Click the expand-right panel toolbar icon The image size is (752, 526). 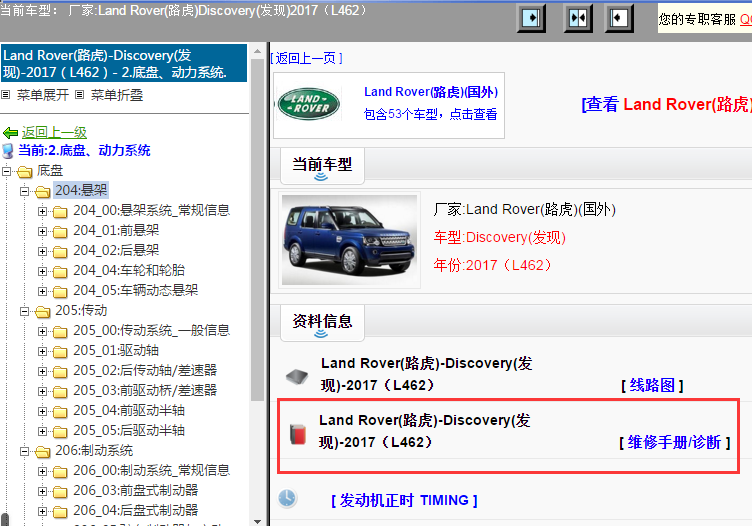(x=531, y=19)
